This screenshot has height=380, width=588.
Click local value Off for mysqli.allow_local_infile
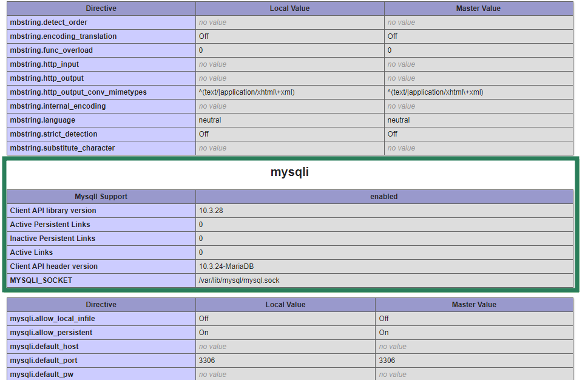coord(204,319)
